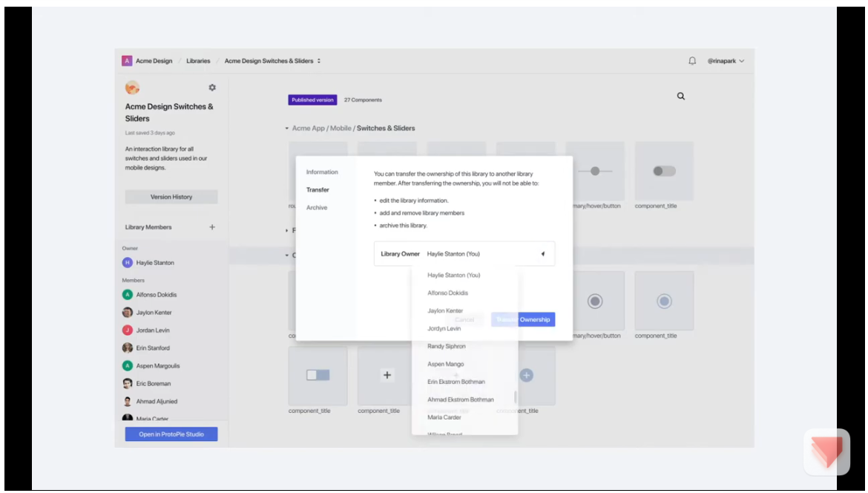Open the @rinapark account menu

pyautogui.click(x=726, y=61)
